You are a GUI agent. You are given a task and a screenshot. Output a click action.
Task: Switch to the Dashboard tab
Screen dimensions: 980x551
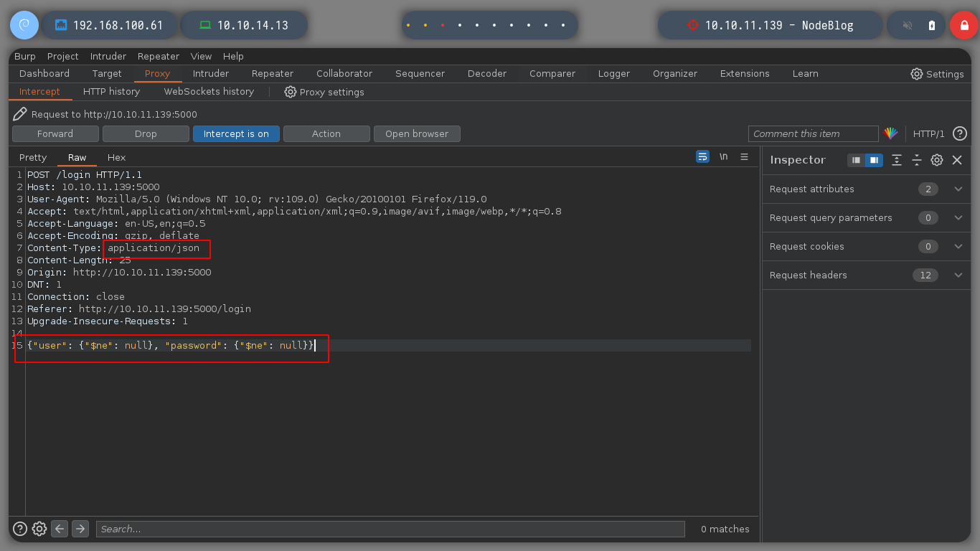tap(44, 74)
